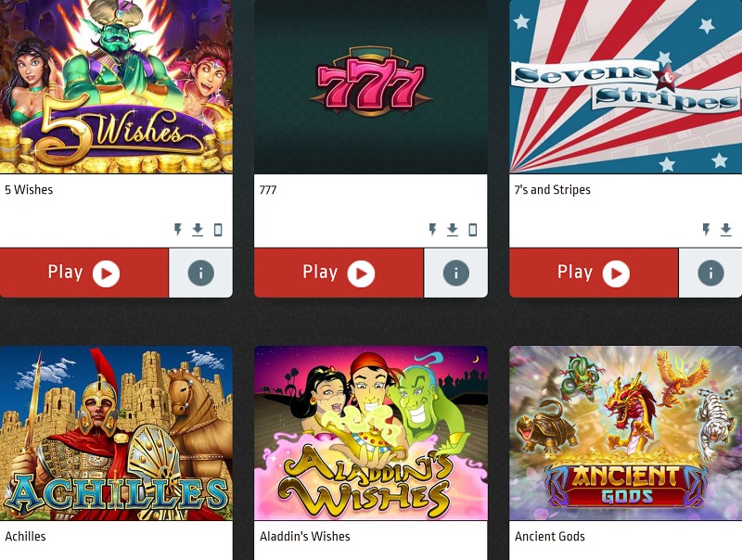The image size is (742, 560).
Task: Select the Achilles game artwork
Action: click(116, 433)
